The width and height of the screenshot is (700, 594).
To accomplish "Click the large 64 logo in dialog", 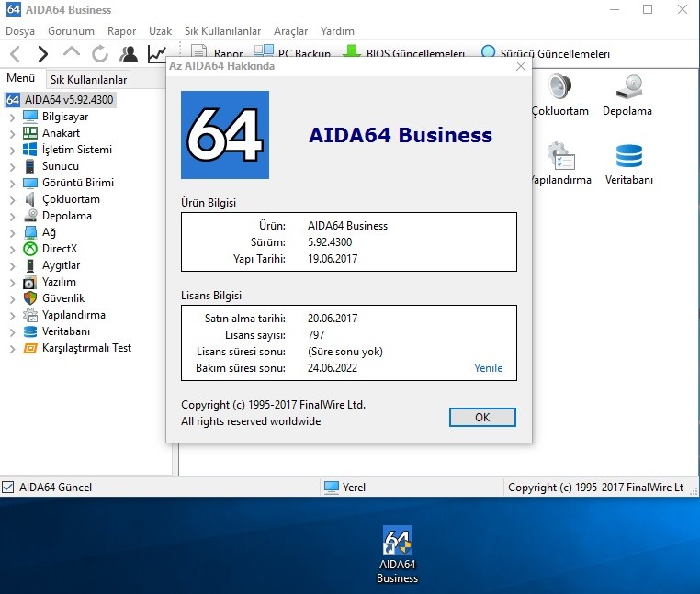I will pyautogui.click(x=225, y=135).
